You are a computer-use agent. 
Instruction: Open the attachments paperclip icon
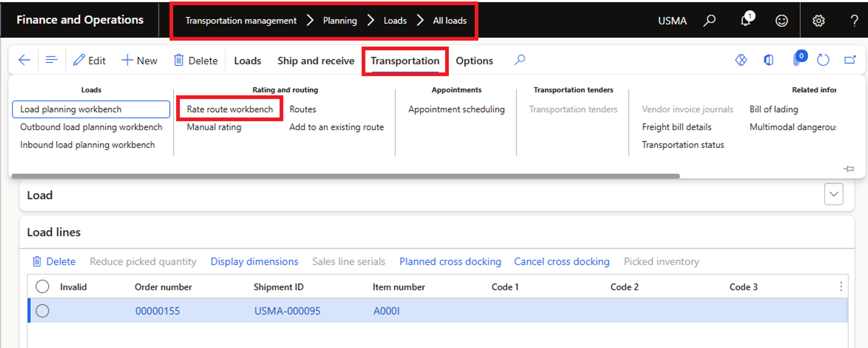[x=797, y=60]
